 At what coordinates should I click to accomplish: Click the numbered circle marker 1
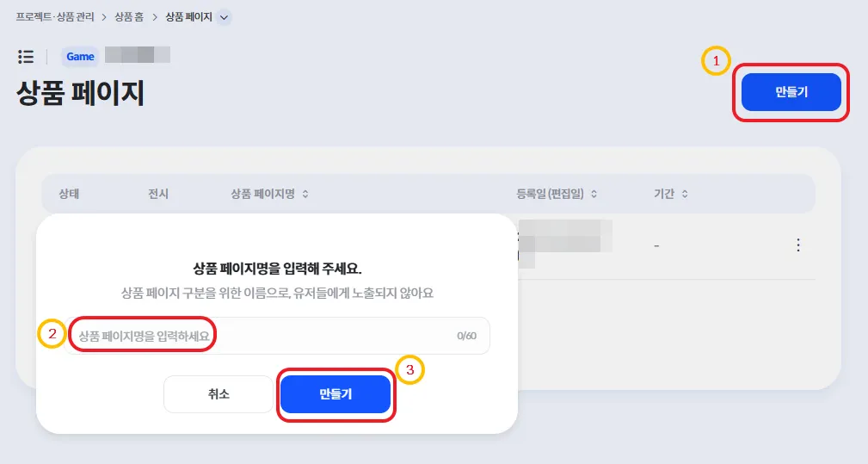716,61
